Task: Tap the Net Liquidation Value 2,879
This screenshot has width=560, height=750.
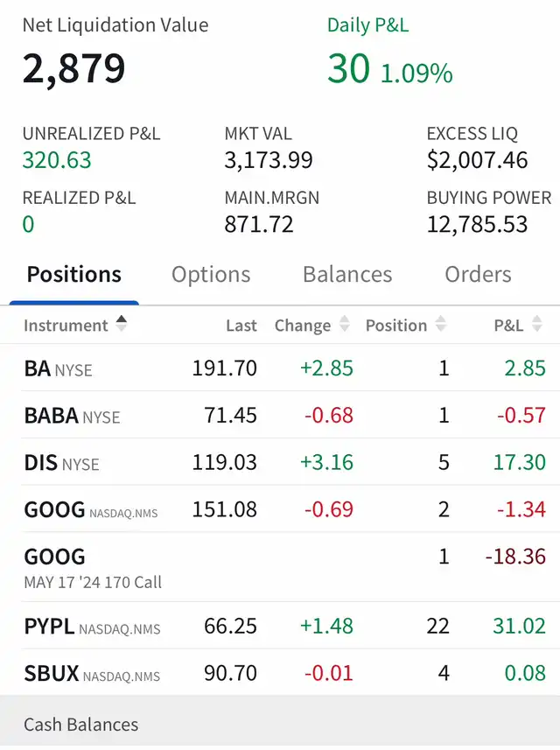Action: [74, 68]
